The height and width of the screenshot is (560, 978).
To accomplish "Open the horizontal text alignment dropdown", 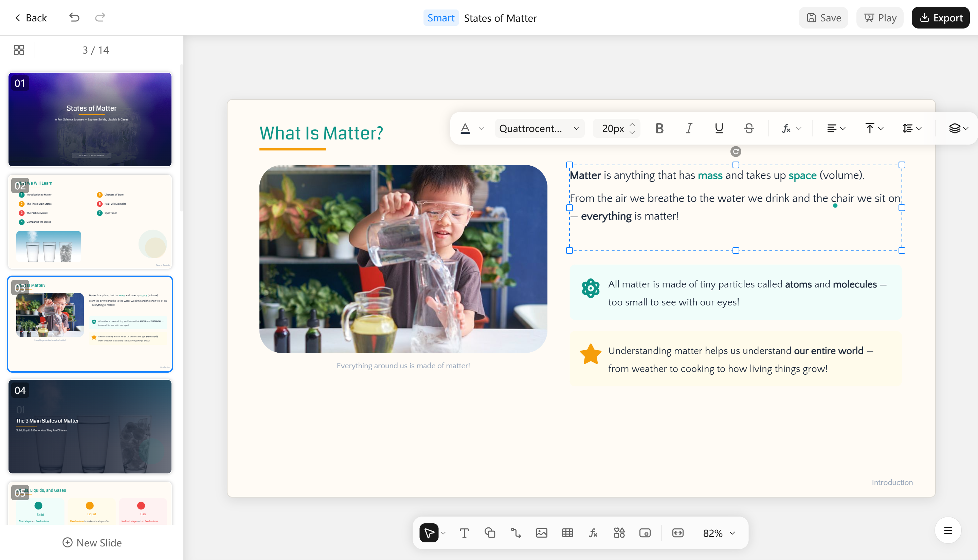I will (836, 129).
